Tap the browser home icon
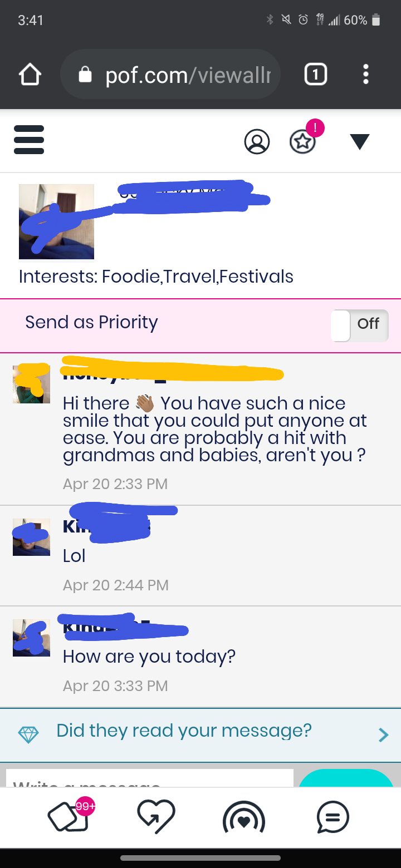This screenshot has width=401, height=868. pos(30,75)
